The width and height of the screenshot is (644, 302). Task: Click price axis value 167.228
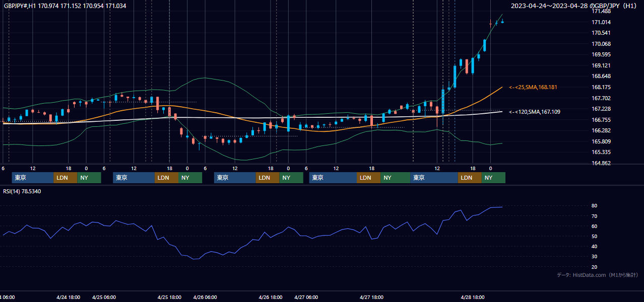[601, 109]
